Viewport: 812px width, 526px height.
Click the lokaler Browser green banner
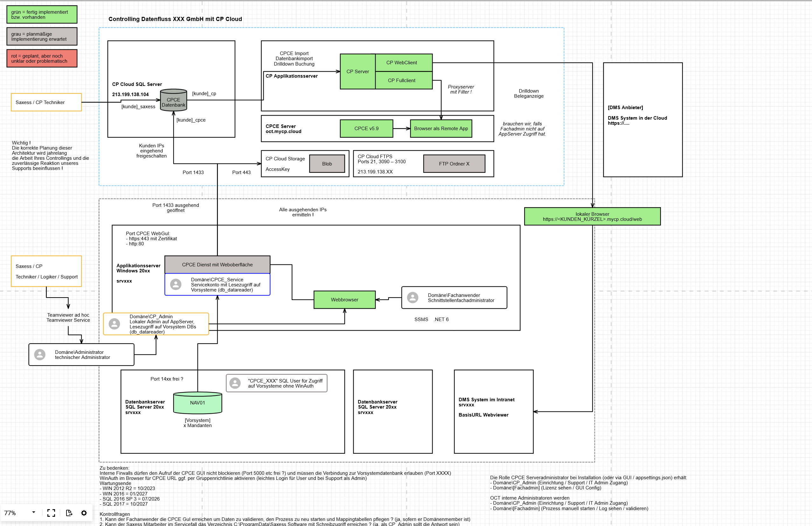pyautogui.click(x=593, y=216)
